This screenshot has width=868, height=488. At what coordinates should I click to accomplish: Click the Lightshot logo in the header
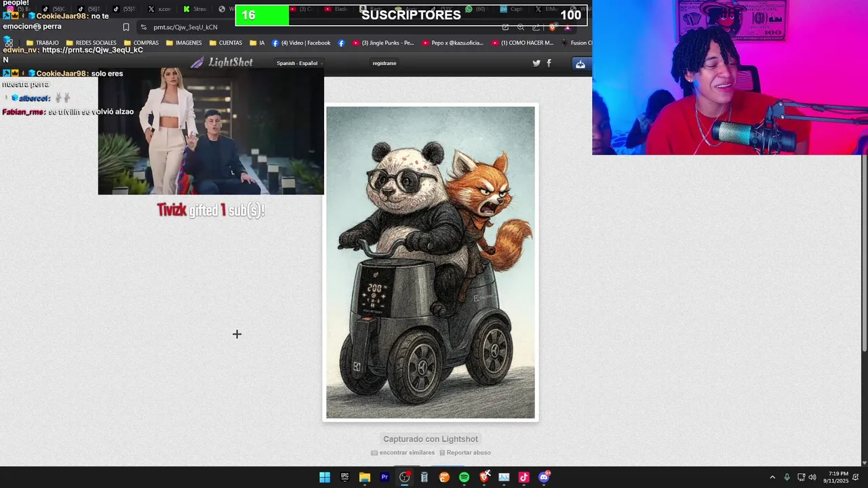tap(221, 62)
